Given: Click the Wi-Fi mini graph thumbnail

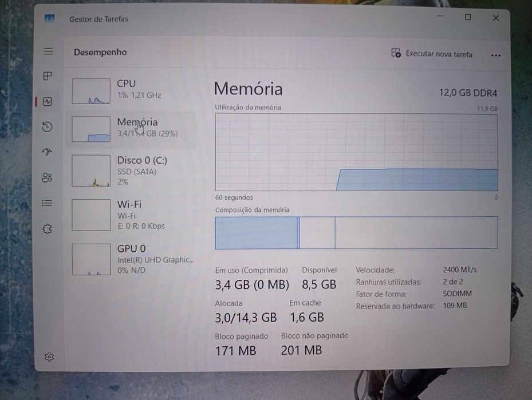Looking at the screenshot, I should point(91,215).
